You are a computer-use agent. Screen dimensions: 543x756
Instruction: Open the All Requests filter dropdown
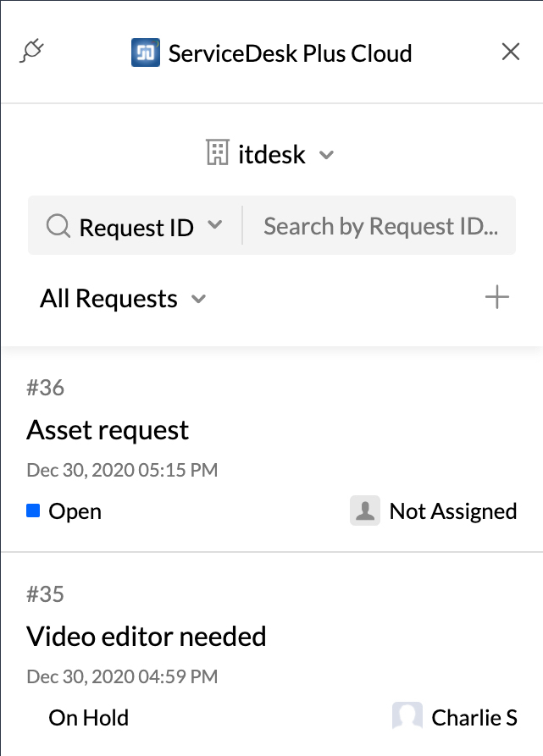[198, 299]
